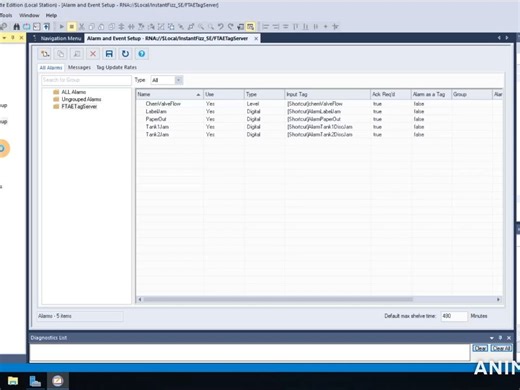Save alarm setup with floppy disk icon
Viewport: 520px width, 390px height.
(109, 54)
